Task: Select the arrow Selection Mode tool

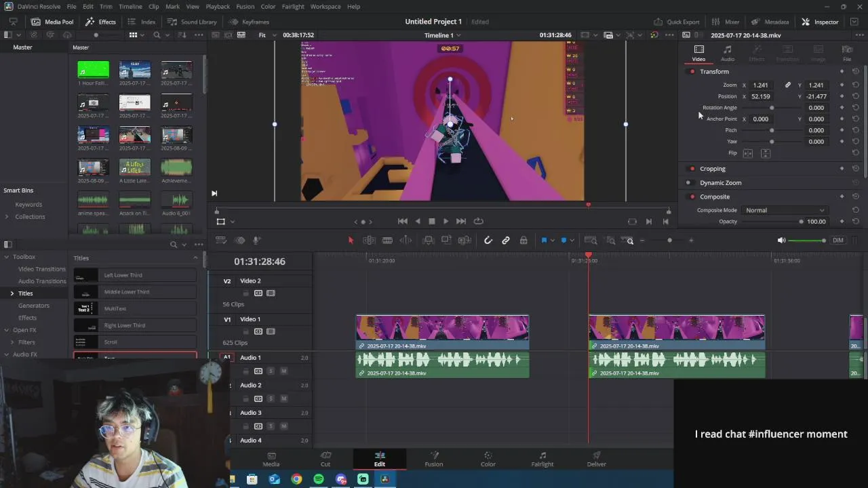Action: [x=351, y=241]
